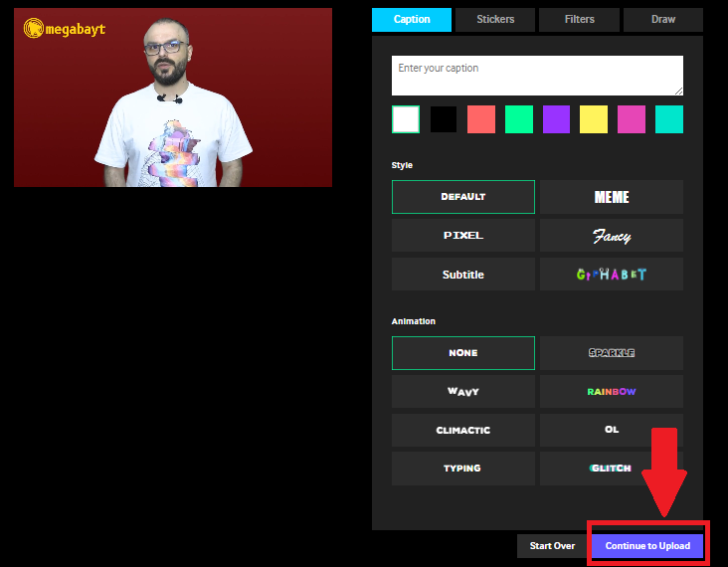
Task: Choose the black color swatch
Action: [x=444, y=119]
